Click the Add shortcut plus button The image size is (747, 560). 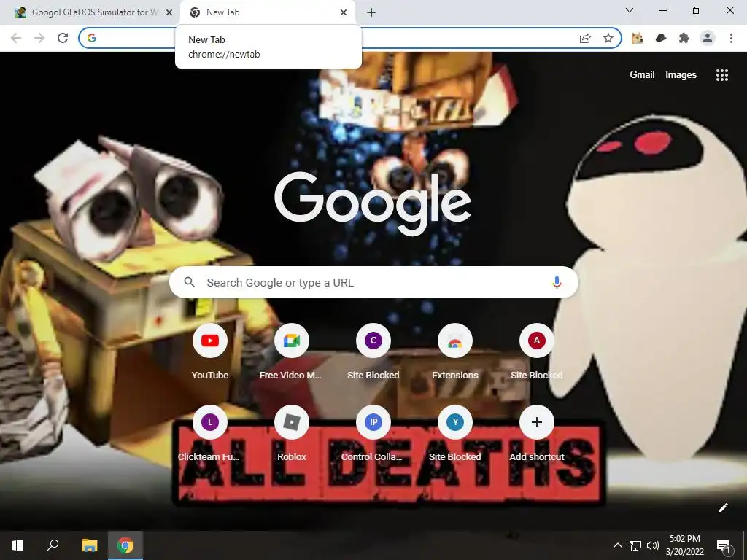tap(536, 422)
